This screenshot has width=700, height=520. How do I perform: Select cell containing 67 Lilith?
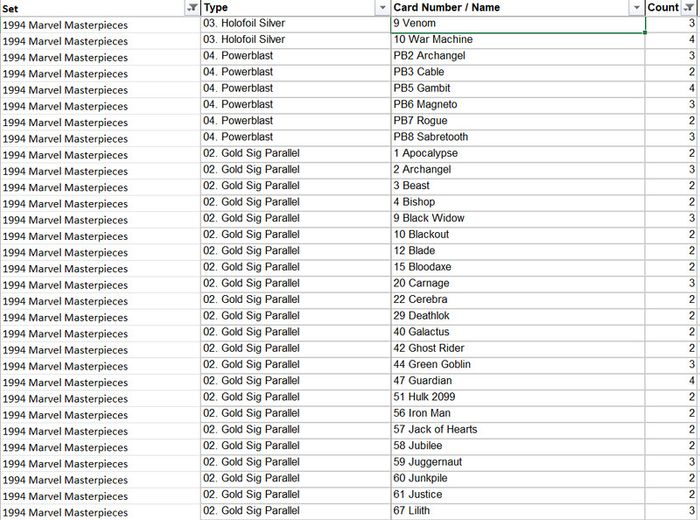point(518,512)
